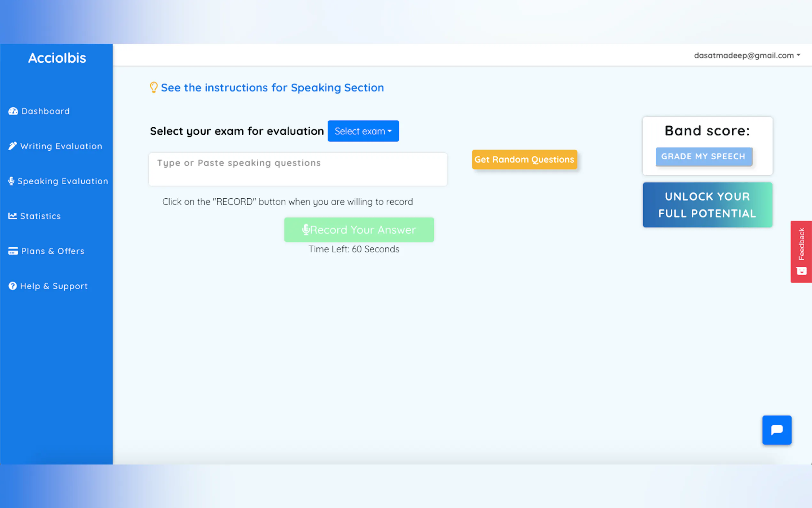
Task: Click the Writing Evaluation pencil icon
Action: [12, 146]
